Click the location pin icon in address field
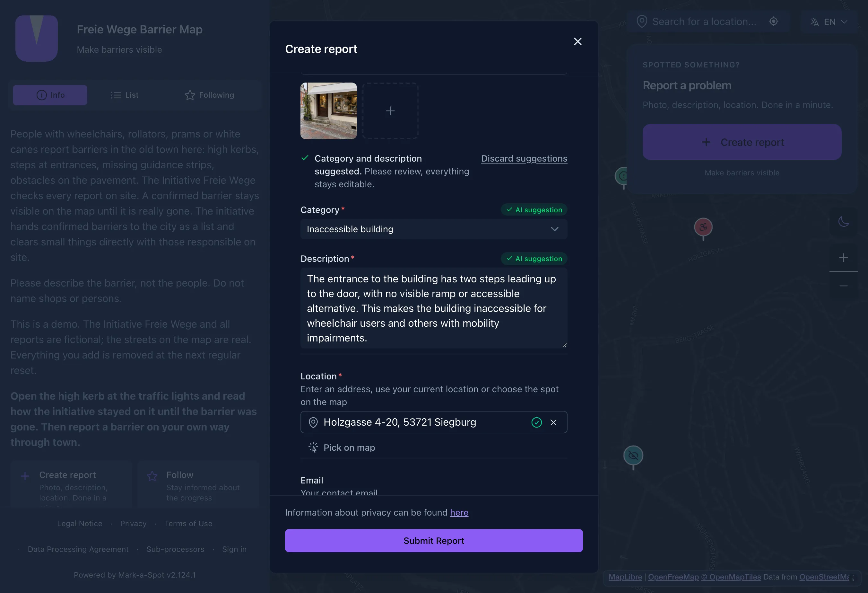Image resolution: width=868 pixels, height=593 pixels. pyautogui.click(x=313, y=422)
